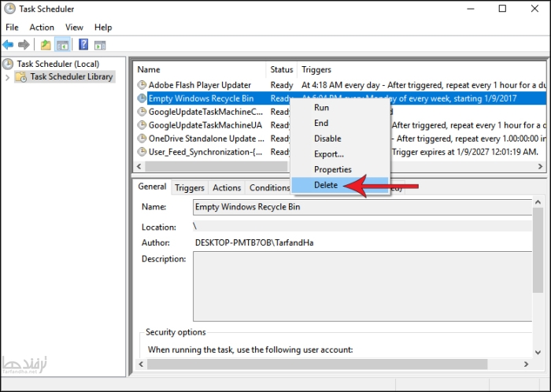Minimize the Task Scheduler window
This screenshot has width=551, height=392.
click(471, 9)
